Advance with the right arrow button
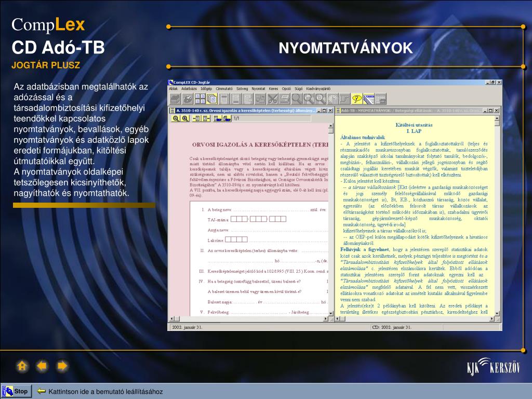The width and height of the screenshot is (532, 399). tap(62, 366)
